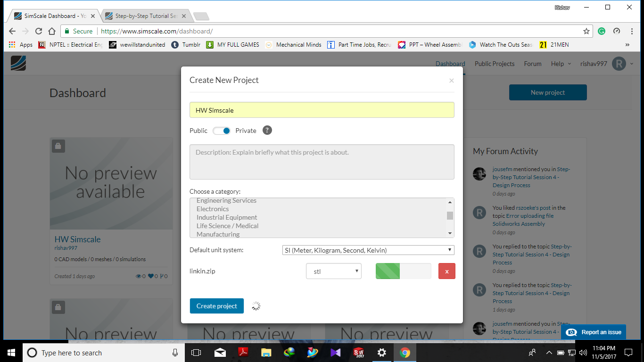The image size is (644, 362).
Task: Open Adobe Acrobat from the taskbar
Action: click(243, 353)
